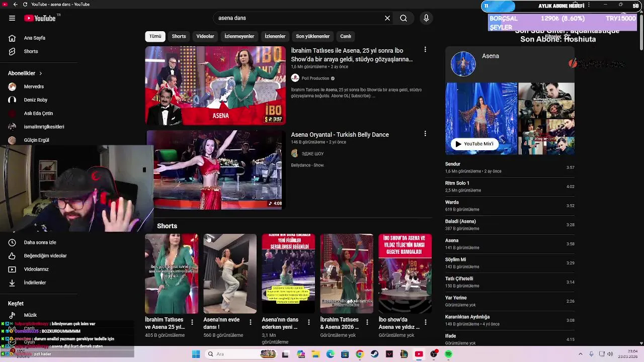644x362 pixels.
Task: Select the Tümü filter chip
Action: pyautogui.click(x=155, y=36)
